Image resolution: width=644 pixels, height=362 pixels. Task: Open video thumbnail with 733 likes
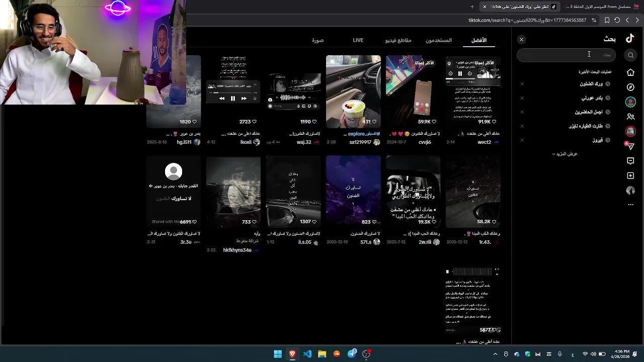[233, 192]
